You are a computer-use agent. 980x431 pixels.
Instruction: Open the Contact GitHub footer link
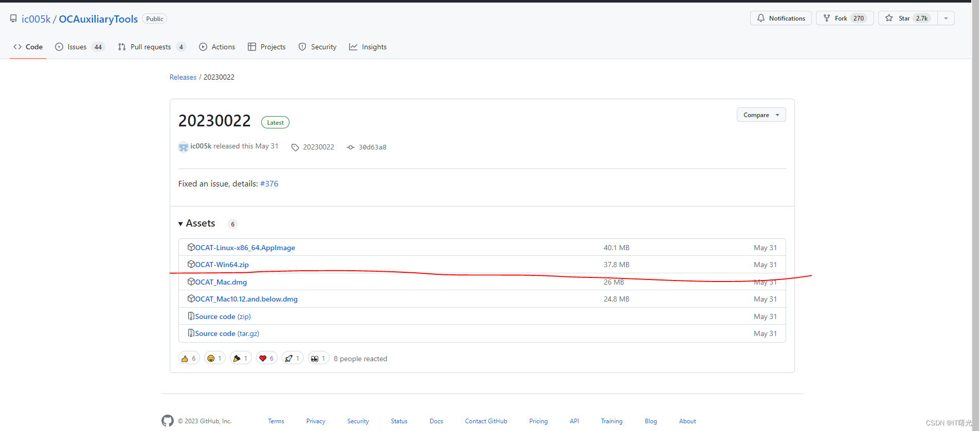click(x=486, y=421)
